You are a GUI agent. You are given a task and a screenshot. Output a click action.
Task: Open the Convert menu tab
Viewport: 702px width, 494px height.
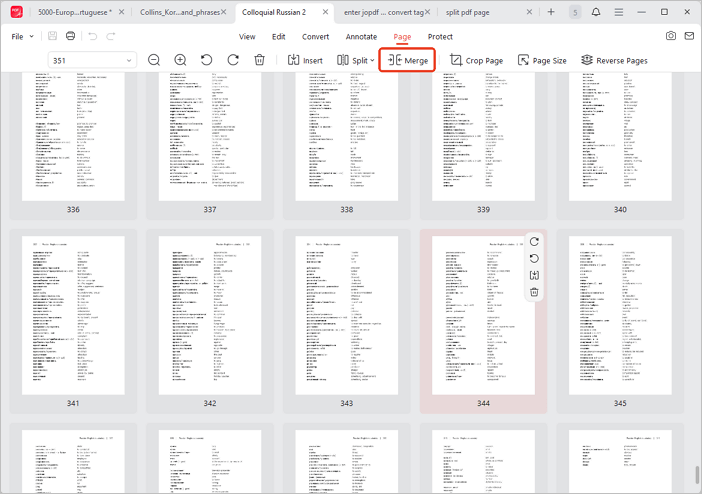[x=315, y=37]
